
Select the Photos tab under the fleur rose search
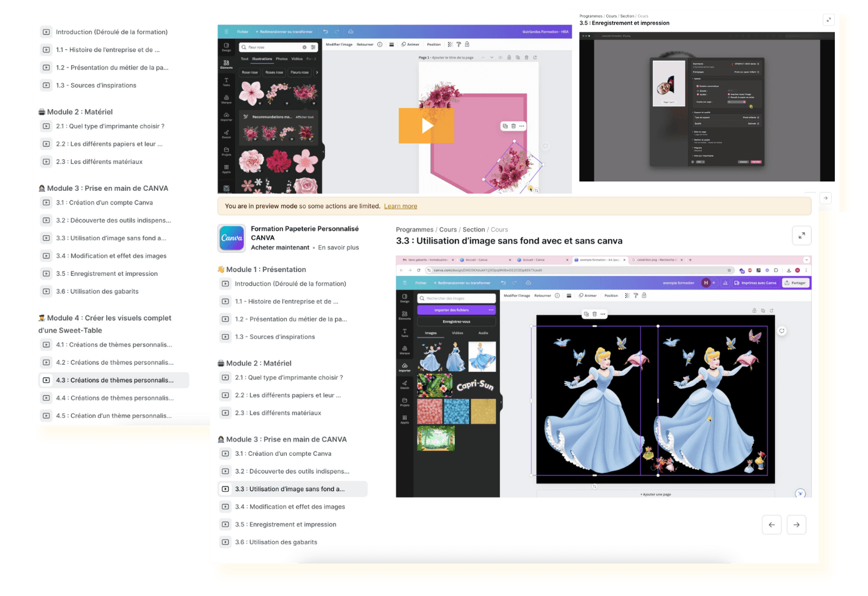pos(282,59)
